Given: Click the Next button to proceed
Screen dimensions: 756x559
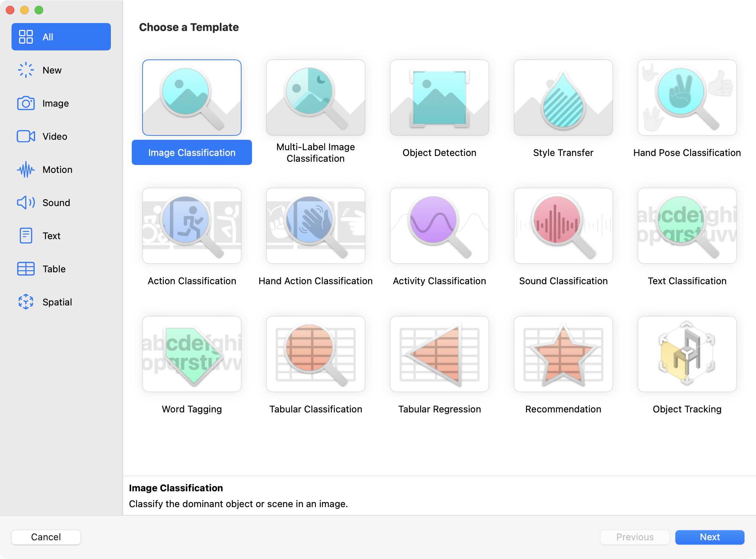Looking at the screenshot, I should (x=709, y=537).
